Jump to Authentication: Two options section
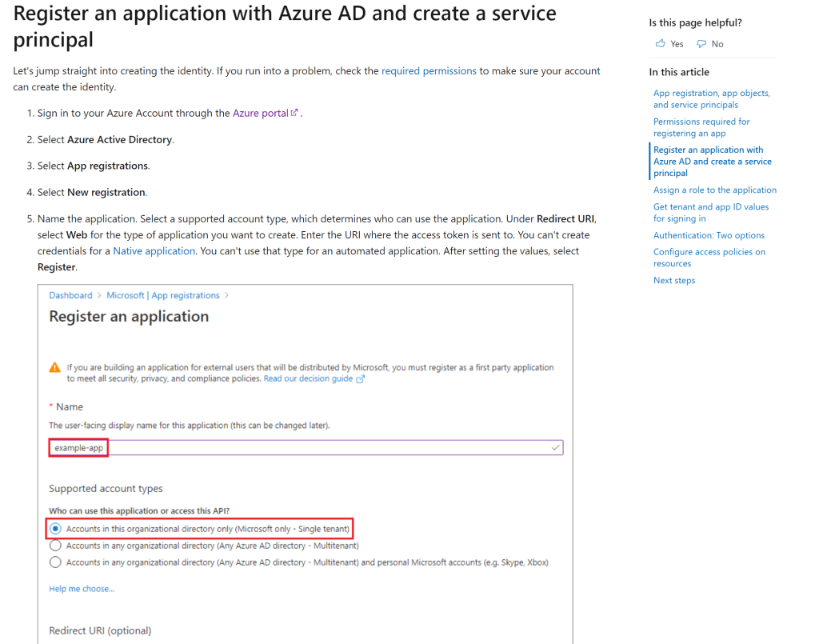 coord(709,235)
